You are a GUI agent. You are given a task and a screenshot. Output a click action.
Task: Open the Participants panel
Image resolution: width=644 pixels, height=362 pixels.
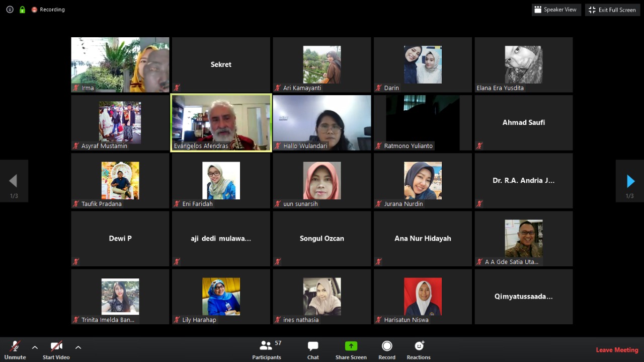coord(267,349)
